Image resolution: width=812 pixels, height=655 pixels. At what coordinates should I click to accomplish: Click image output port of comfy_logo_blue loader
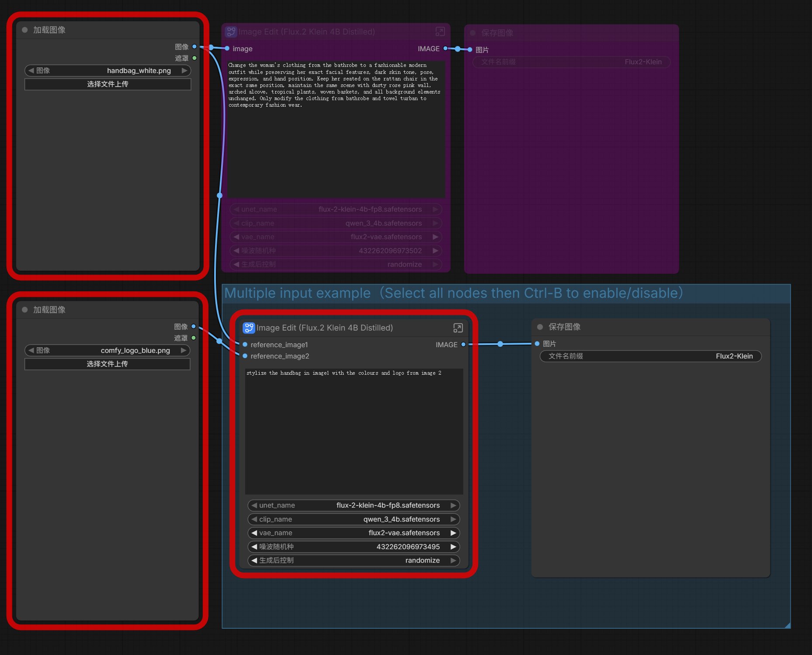pyautogui.click(x=194, y=327)
